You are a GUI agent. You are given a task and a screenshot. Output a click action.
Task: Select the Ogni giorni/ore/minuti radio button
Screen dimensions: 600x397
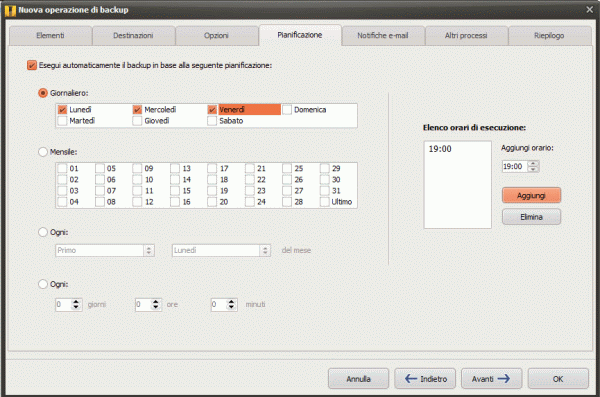coord(43,284)
